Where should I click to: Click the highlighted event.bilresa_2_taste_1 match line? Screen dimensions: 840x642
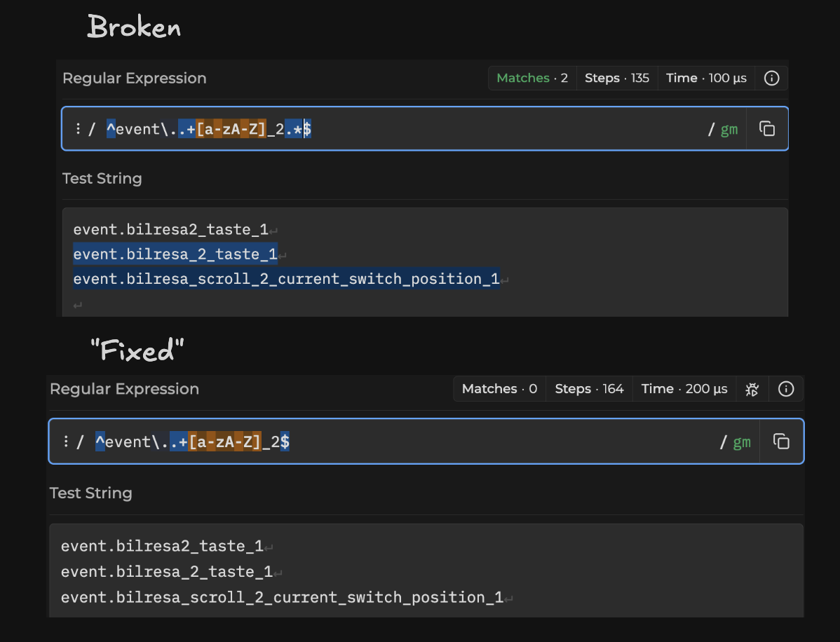tap(175, 254)
